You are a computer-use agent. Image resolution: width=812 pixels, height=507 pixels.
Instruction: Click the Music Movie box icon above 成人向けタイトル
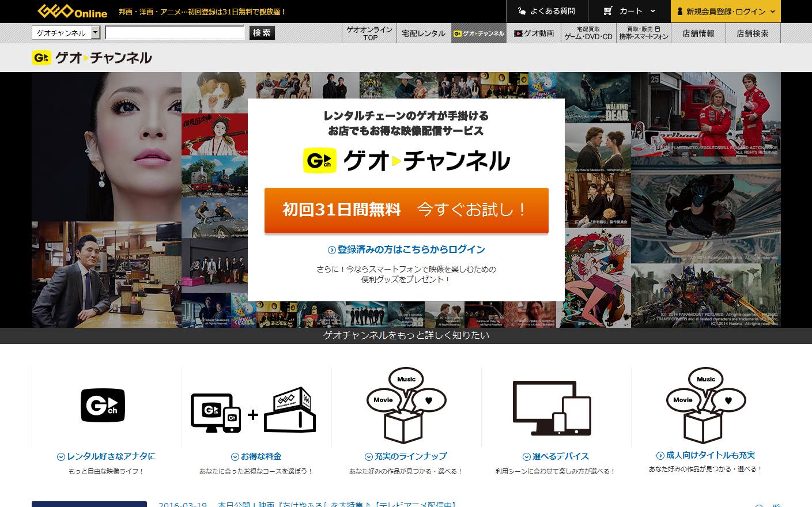[x=706, y=406]
